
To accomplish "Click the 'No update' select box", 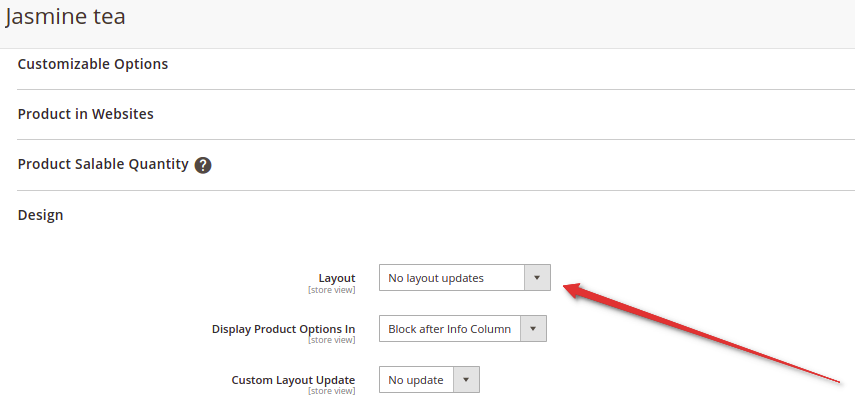I will [x=429, y=380].
